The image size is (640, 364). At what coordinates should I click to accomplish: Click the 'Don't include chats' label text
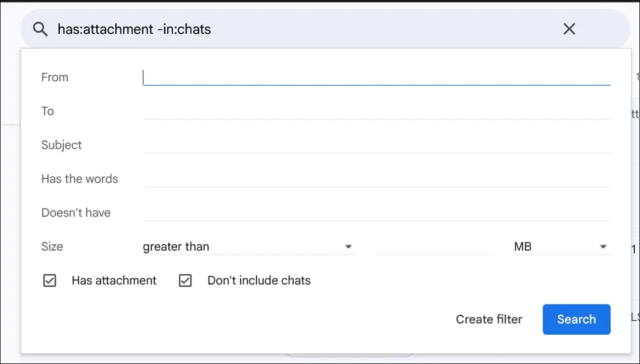coord(259,281)
